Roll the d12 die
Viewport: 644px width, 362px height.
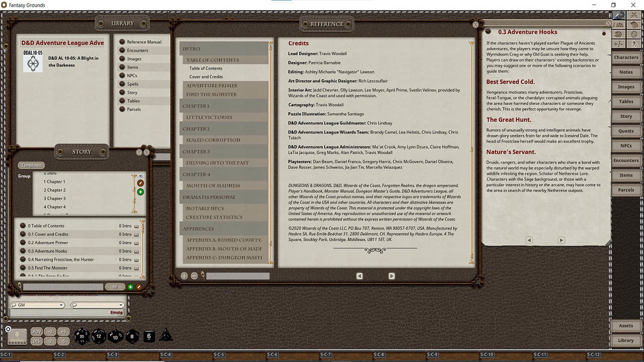point(99,336)
